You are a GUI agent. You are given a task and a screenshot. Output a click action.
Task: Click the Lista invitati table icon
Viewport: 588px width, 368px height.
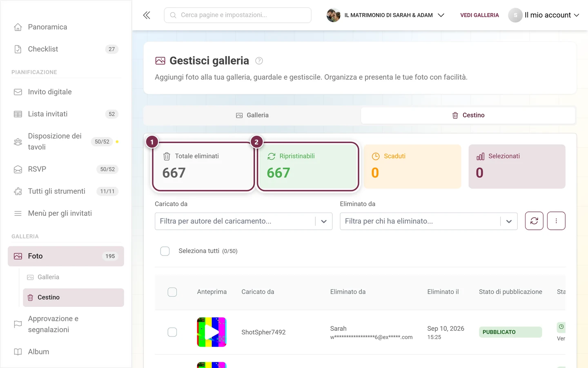pyautogui.click(x=18, y=114)
